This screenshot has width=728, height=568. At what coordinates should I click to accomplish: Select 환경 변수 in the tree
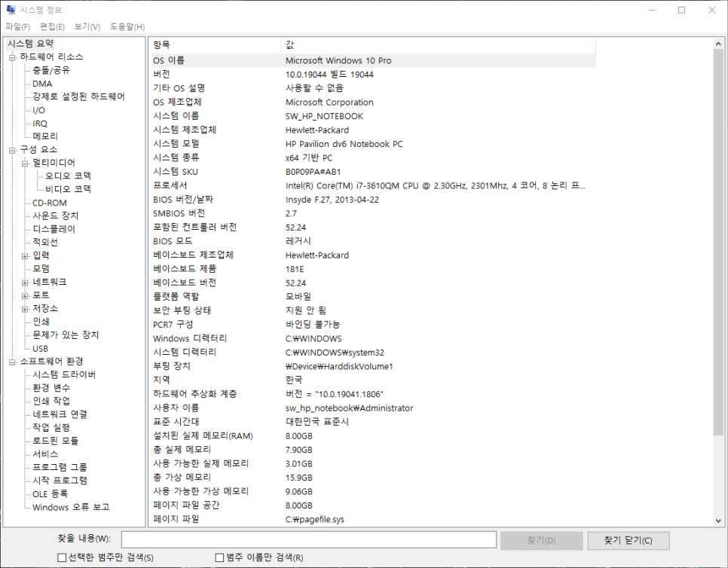51,388
